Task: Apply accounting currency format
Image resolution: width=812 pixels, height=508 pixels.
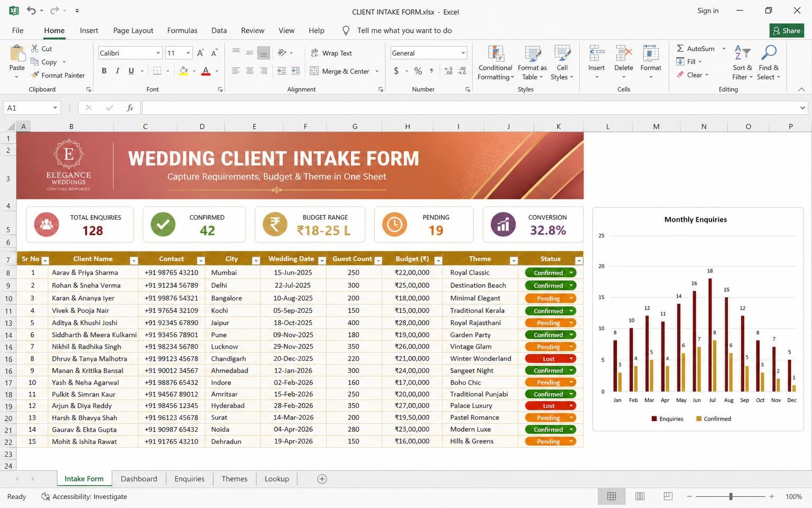Action: pos(396,71)
